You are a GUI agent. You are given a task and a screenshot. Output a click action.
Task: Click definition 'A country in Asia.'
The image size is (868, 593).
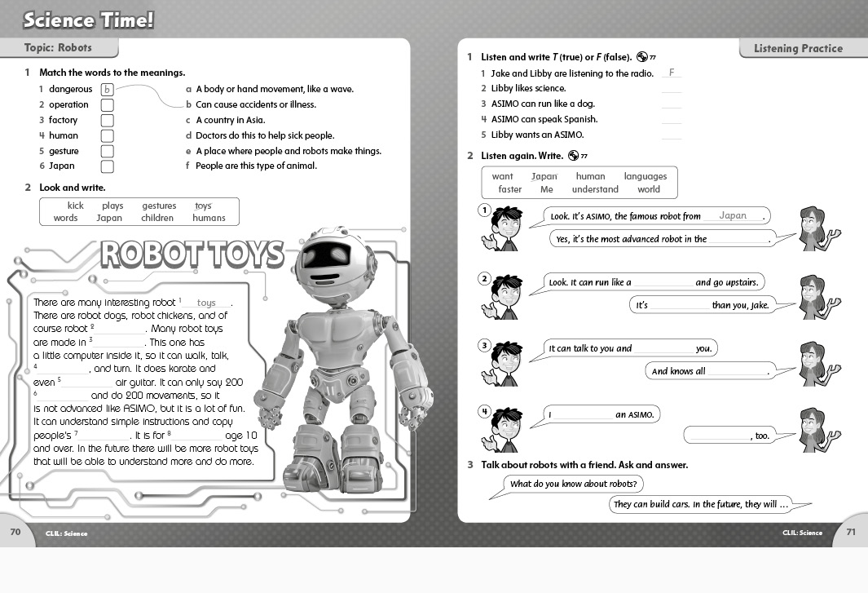pyautogui.click(x=231, y=120)
